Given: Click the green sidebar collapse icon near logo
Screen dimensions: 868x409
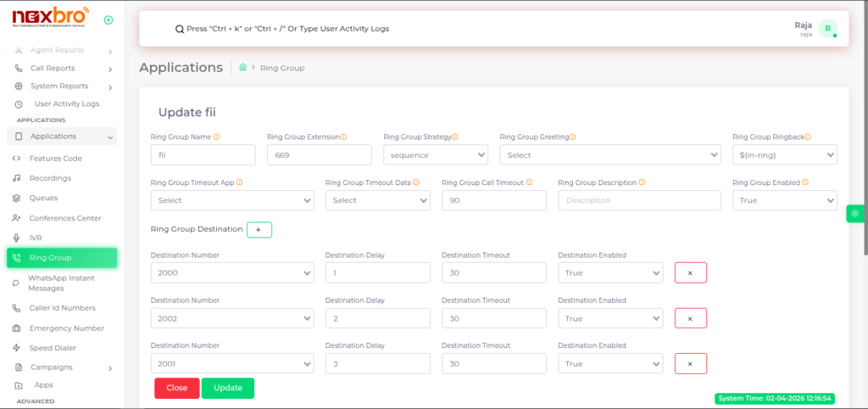Looking at the screenshot, I should click(x=108, y=20).
